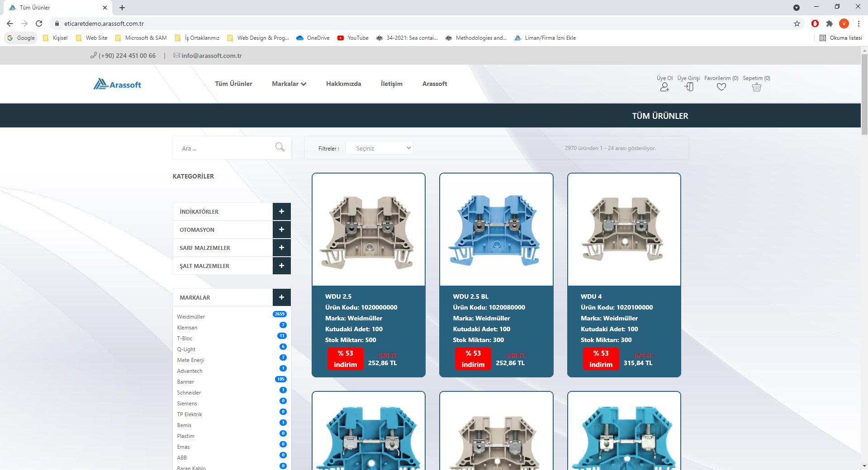Filter by Klemsan brand
This screenshot has height=470, width=868.
coord(187,328)
